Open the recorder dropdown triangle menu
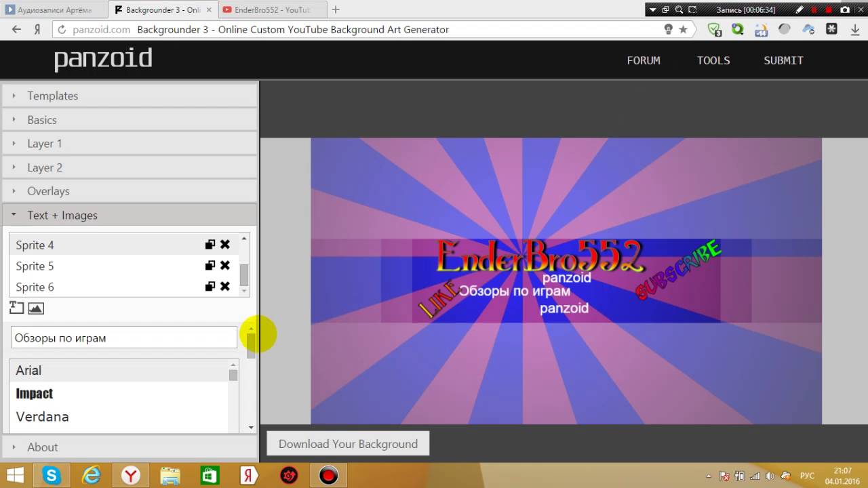 coord(652,9)
